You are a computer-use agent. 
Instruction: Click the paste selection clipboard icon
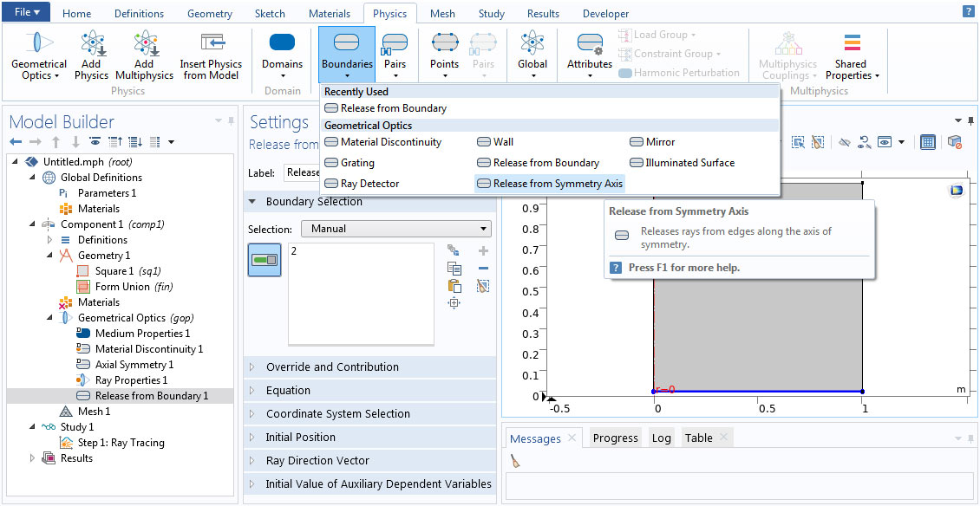click(x=454, y=285)
